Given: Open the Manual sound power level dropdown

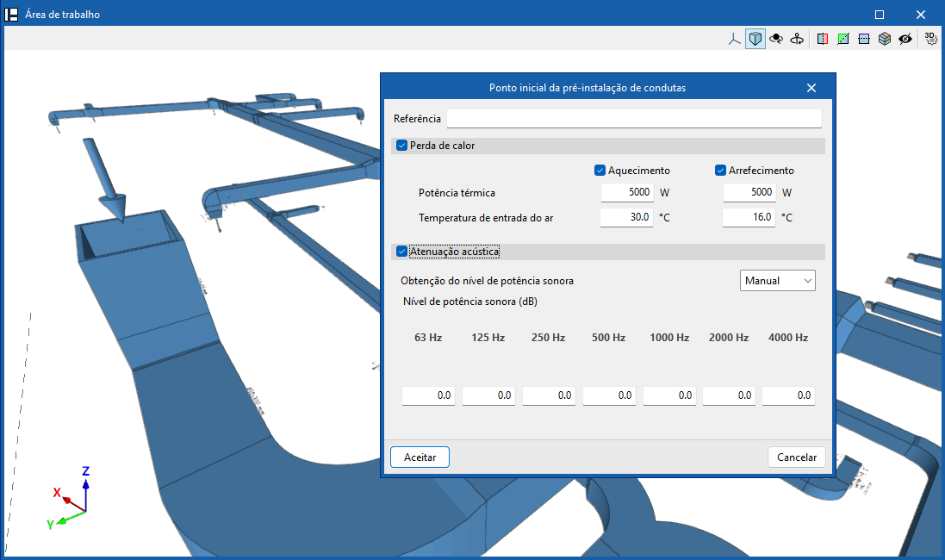Looking at the screenshot, I should [x=777, y=281].
